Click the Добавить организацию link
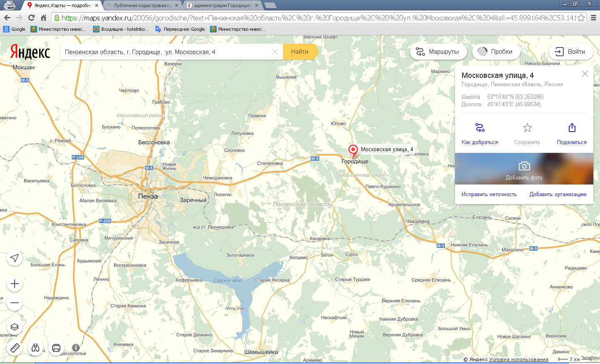 (558, 194)
